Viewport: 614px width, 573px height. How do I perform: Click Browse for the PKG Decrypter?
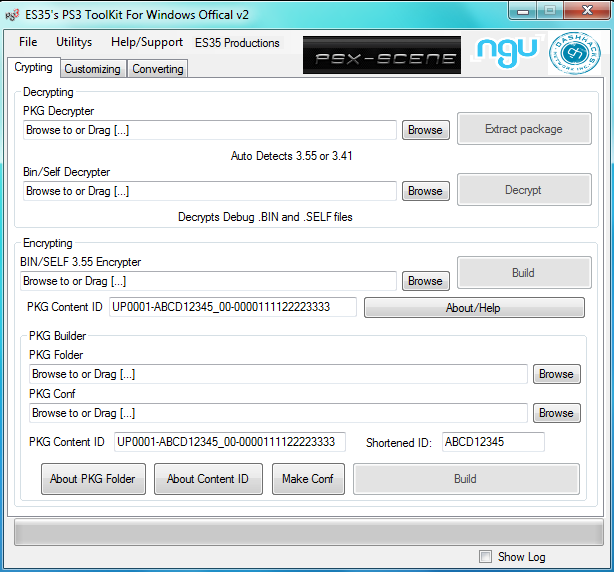point(425,130)
